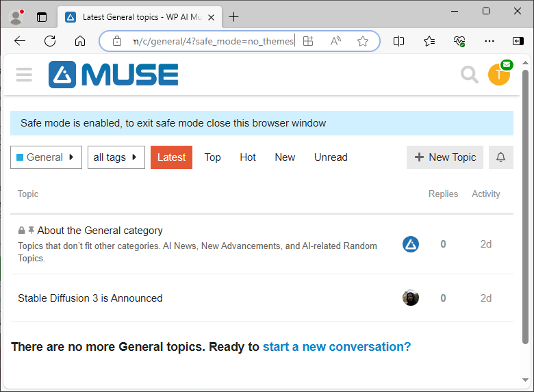The image size is (534, 392).
Task: Open the hamburger sidebar menu
Action: pyautogui.click(x=24, y=75)
